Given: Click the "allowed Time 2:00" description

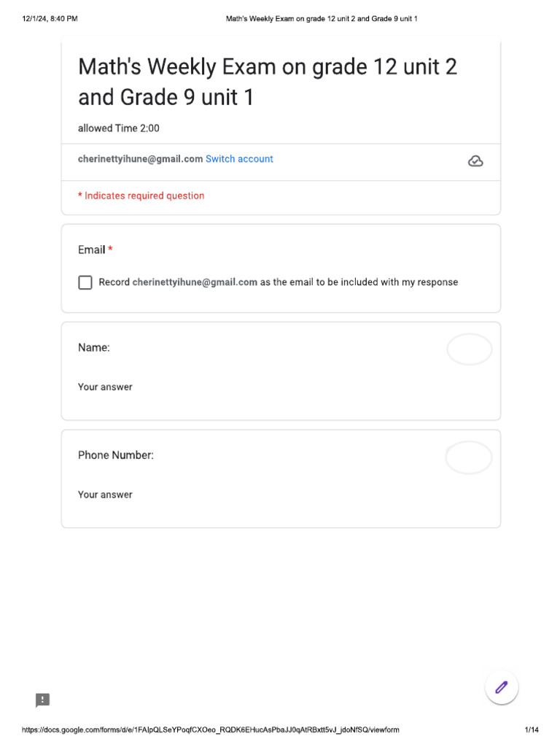Looking at the screenshot, I should coord(119,128).
